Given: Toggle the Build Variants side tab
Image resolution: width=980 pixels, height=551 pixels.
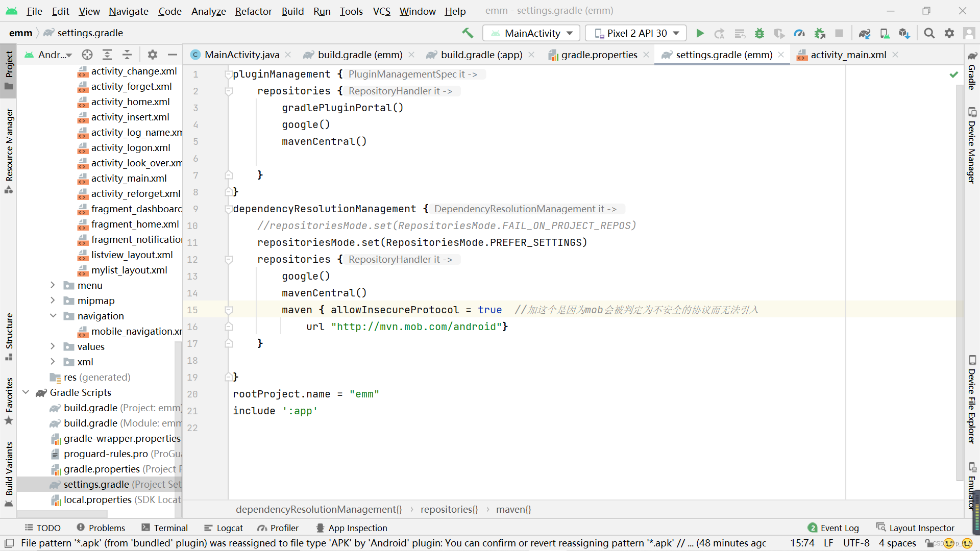Looking at the screenshot, I should pyautogui.click(x=9, y=474).
